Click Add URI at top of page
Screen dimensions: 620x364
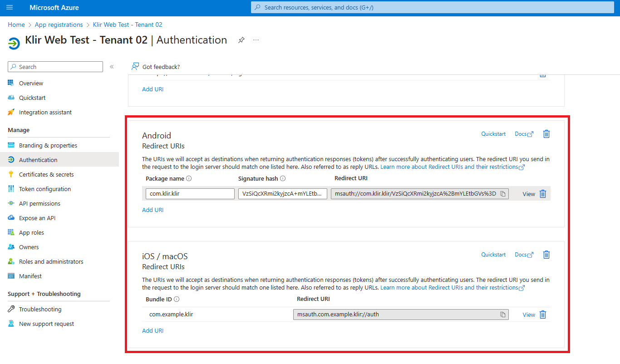click(153, 89)
